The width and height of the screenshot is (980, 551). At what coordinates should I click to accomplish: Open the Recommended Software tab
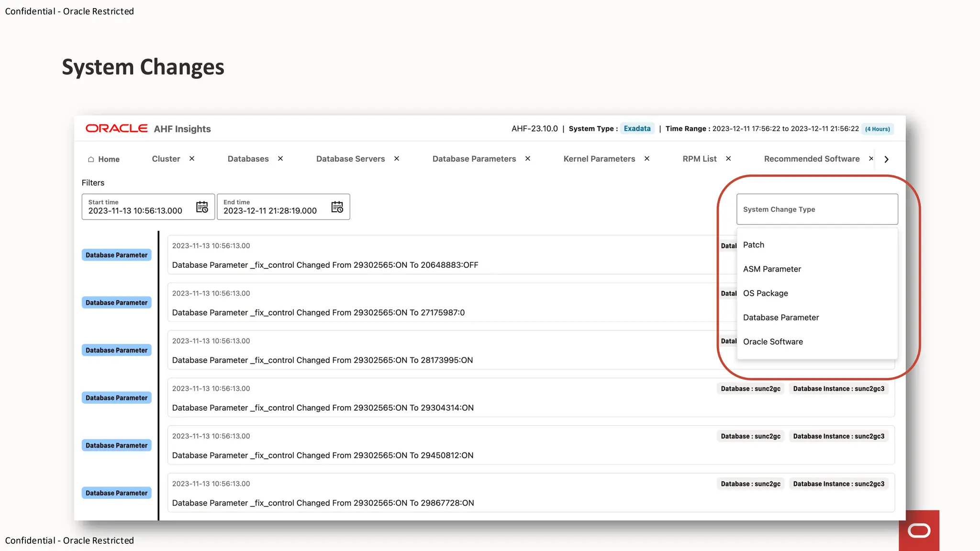[x=812, y=159]
